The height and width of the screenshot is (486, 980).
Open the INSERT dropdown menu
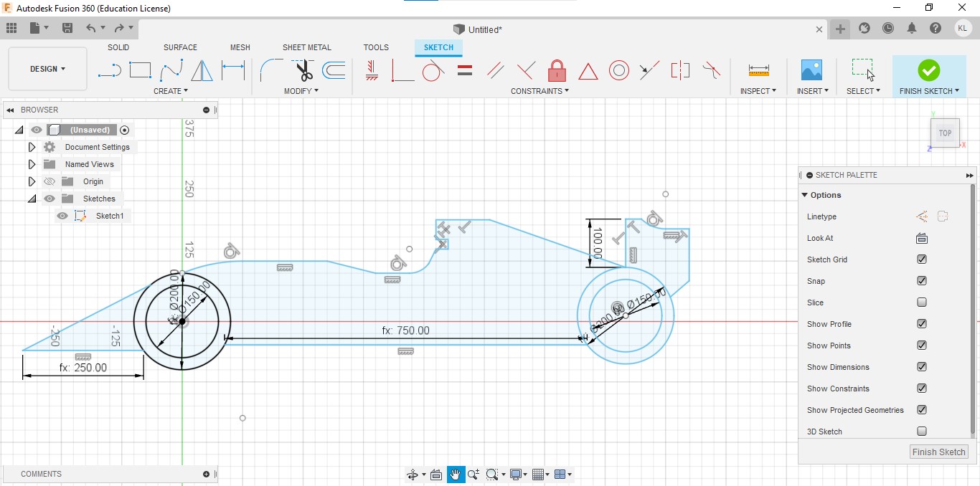pyautogui.click(x=813, y=91)
